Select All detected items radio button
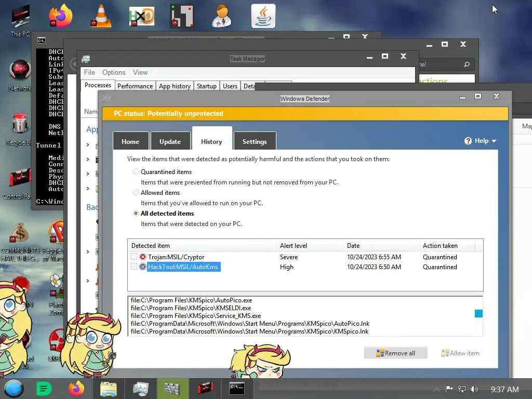This screenshot has height=399, width=532. (136, 213)
